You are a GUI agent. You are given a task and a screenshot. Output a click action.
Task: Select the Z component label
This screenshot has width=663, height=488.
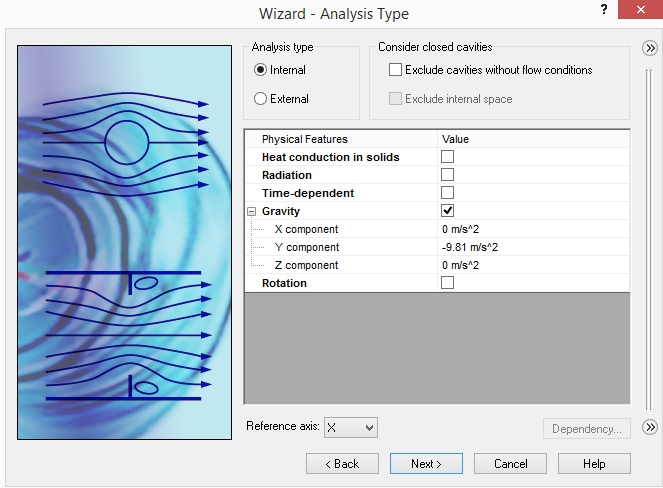[x=306, y=265]
